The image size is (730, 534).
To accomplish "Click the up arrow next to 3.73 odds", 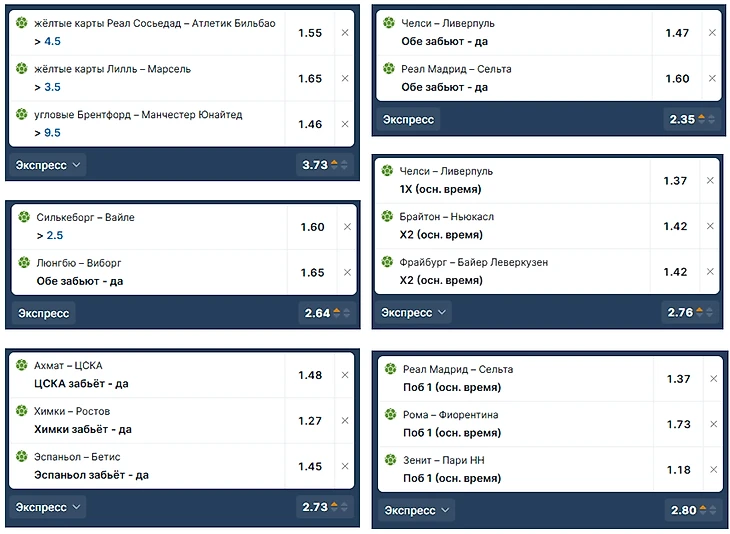I will [x=334, y=162].
